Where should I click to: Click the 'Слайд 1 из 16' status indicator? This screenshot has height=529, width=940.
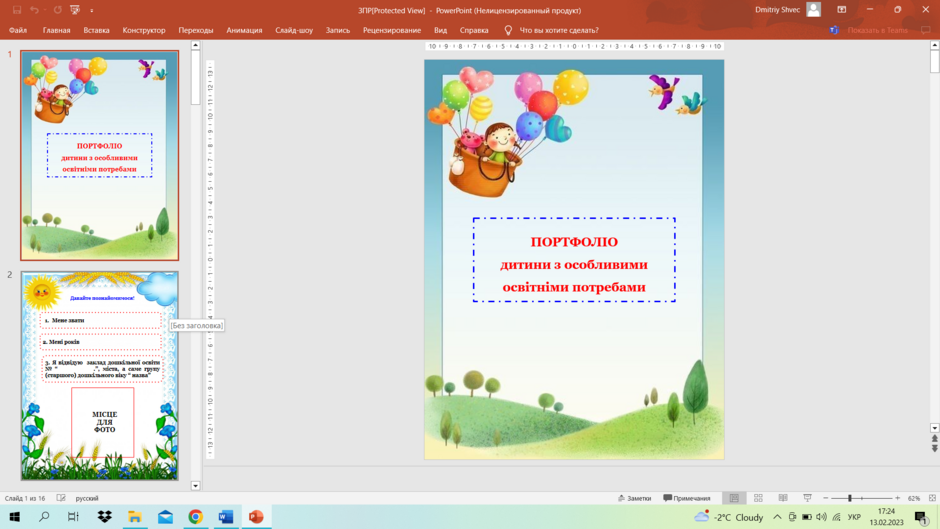tap(25, 498)
